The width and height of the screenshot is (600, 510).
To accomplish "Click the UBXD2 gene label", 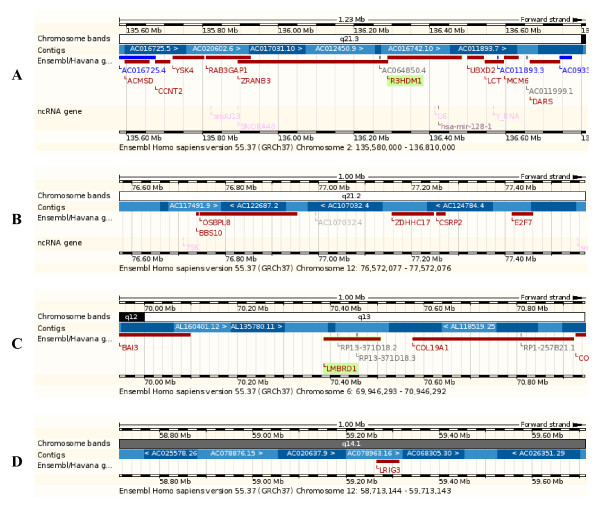I will 483,70.
